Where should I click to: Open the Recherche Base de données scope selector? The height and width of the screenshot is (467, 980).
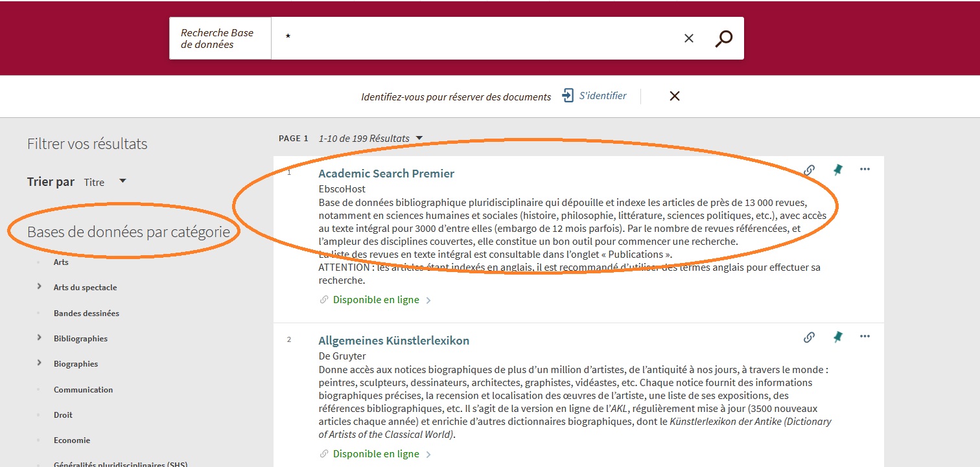coord(220,38)
